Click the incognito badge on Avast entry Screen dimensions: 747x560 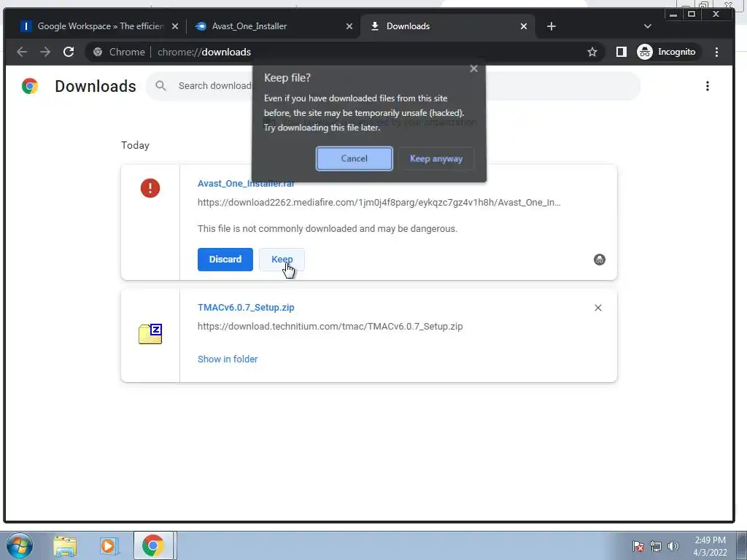click(600, 260)
